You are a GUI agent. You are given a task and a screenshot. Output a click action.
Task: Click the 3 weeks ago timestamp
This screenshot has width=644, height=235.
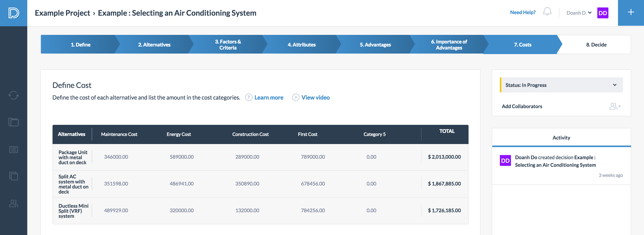tap(611, 175)
